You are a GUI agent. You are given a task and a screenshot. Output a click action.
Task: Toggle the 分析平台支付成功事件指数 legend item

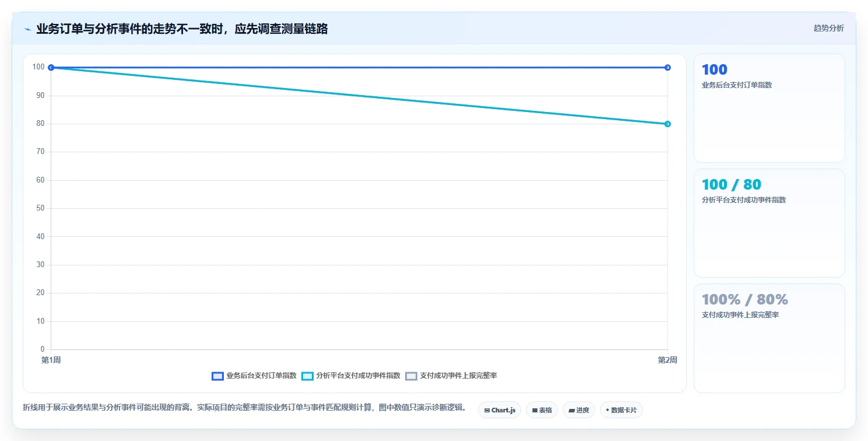tap(351, 376)
